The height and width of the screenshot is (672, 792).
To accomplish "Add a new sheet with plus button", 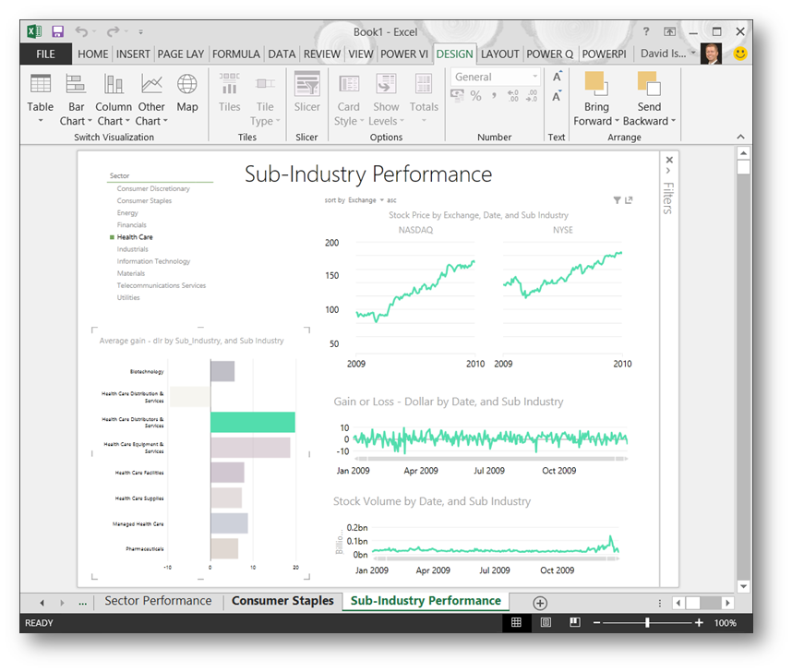I will [x=540, y=603].
